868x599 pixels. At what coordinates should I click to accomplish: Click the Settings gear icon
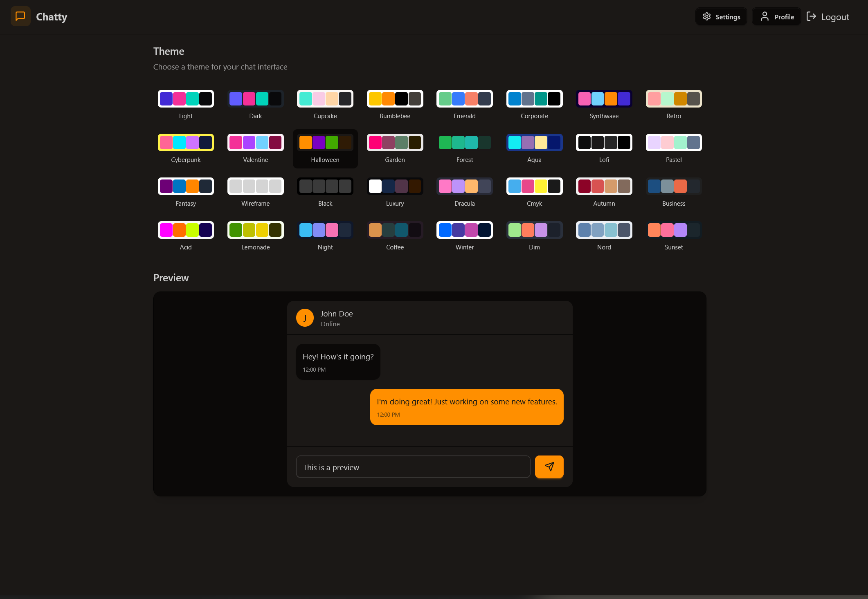tap(707, 16)
